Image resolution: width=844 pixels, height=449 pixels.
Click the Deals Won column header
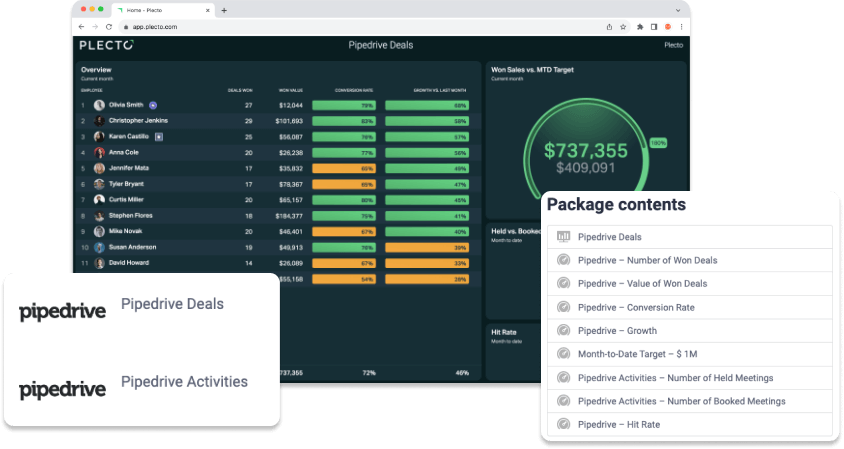coord(240,90)
